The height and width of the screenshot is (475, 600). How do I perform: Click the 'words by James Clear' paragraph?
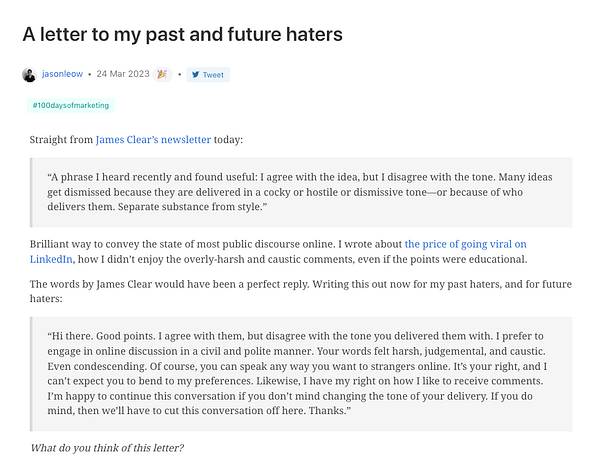point(250,283)
